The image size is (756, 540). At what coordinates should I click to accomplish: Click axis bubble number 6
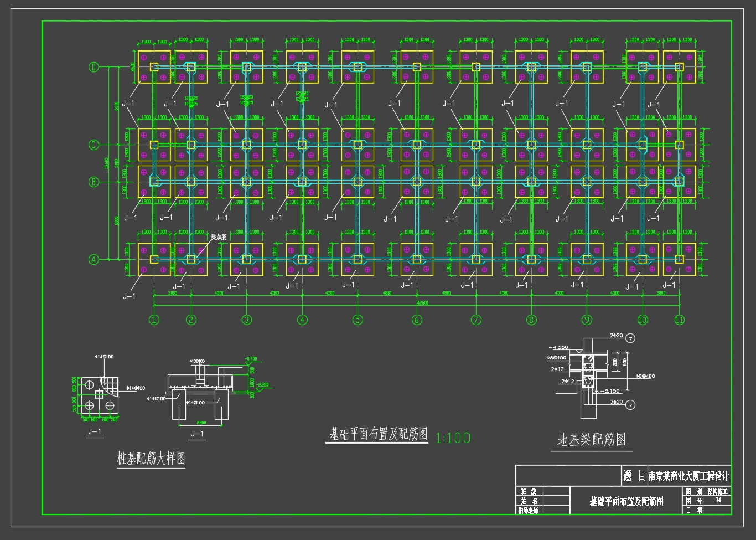[417, 320]
